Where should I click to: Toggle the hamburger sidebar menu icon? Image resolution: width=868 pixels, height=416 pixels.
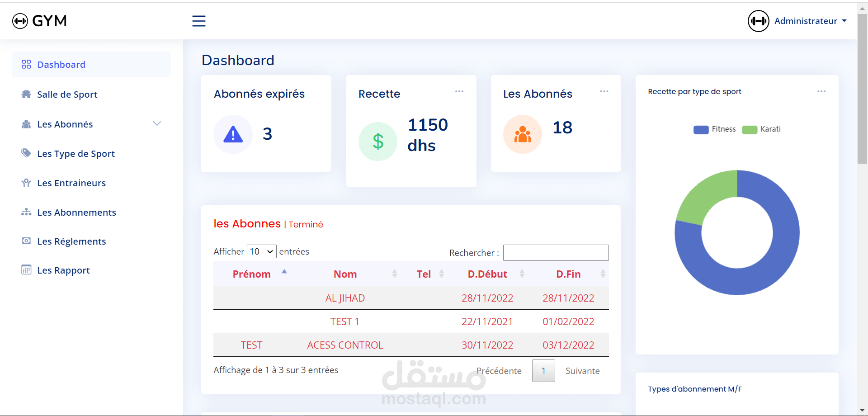(199, 21)
